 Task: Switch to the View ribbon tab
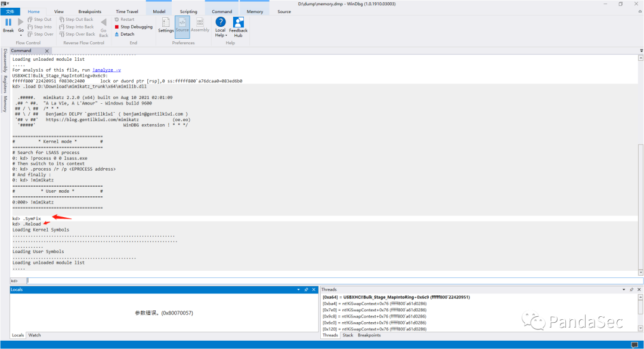[58, 11]
